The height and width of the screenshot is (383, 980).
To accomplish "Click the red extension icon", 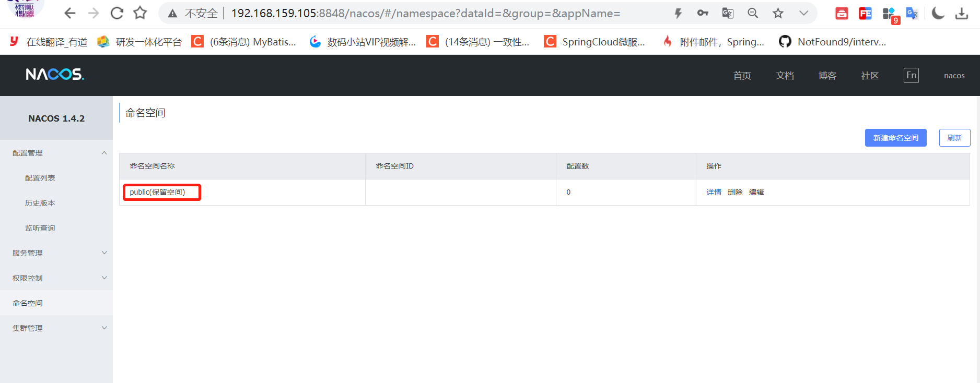I will pos(842,14).
